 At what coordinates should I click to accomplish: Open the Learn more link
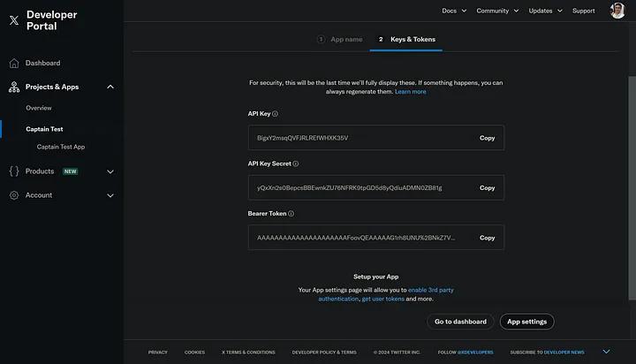click(x=411, y=92)
